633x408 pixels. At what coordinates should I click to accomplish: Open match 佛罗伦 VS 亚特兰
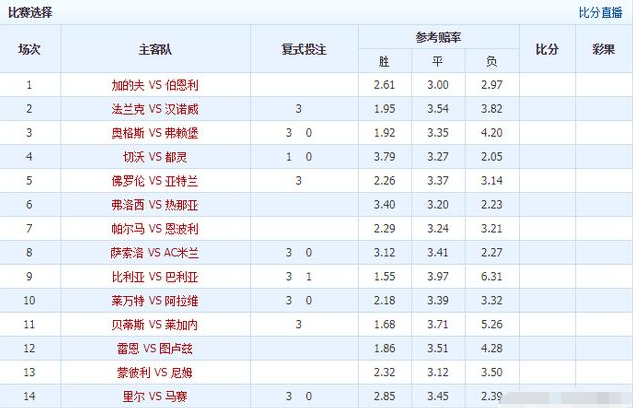[155, 181]
